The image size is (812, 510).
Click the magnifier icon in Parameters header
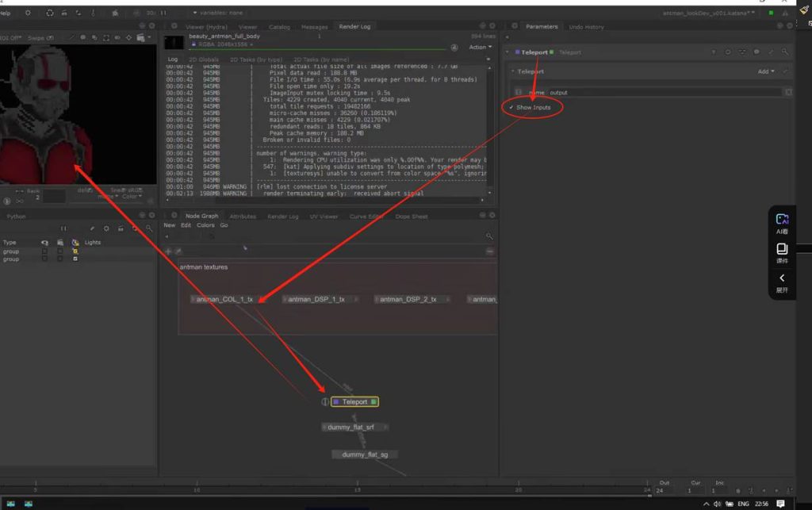tap(785, 52)
